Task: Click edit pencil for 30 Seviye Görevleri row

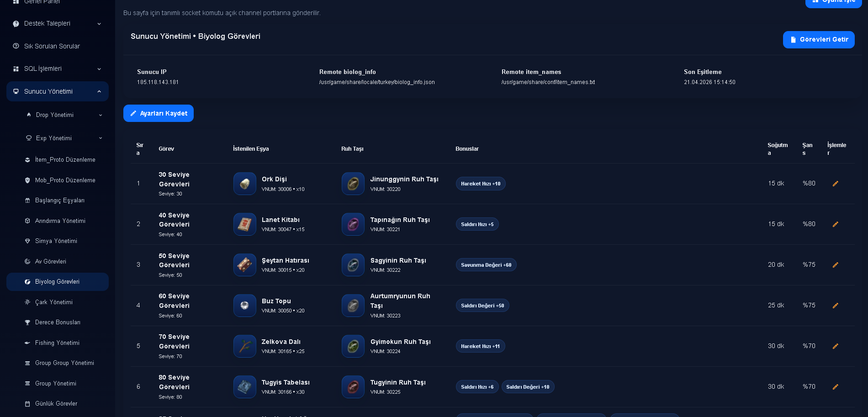Action: (x=835, y=184)
